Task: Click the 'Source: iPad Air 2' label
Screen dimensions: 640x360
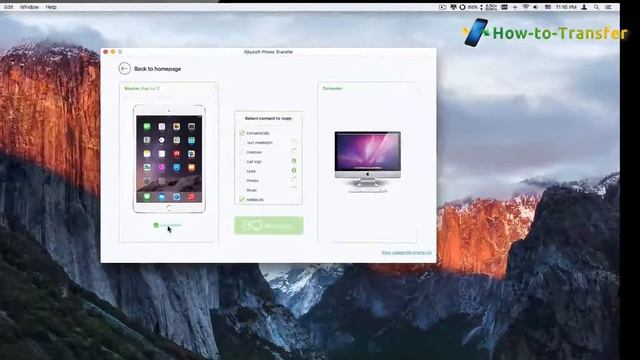Action: 142,89
